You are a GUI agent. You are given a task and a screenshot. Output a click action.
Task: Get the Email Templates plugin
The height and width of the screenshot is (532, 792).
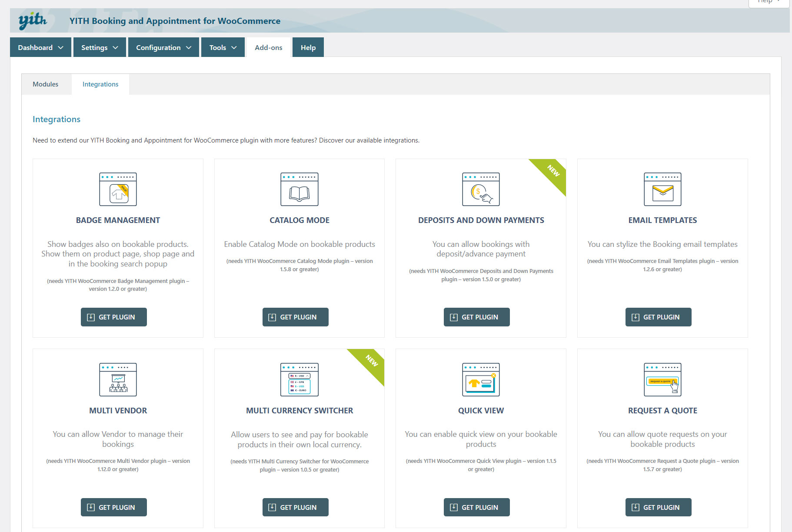coord(659,317)
